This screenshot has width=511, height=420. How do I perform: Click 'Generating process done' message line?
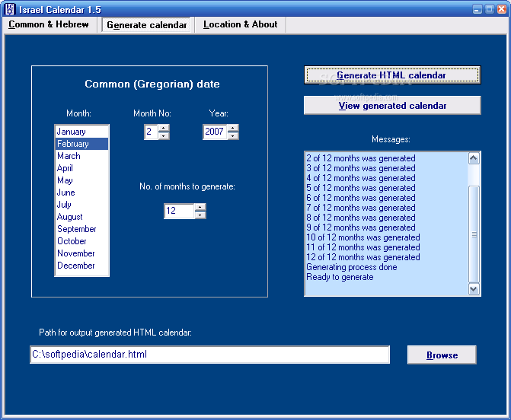pos(352,267)
